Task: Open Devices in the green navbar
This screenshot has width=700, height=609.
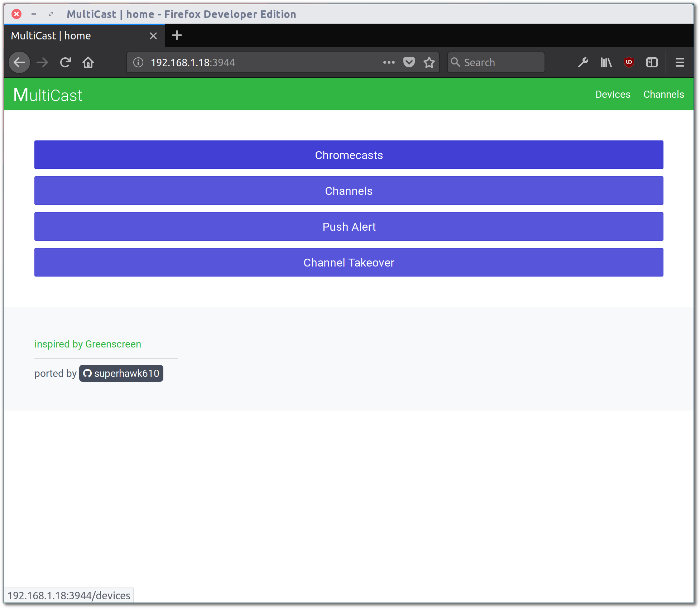Action: click(x=613, y=95)
